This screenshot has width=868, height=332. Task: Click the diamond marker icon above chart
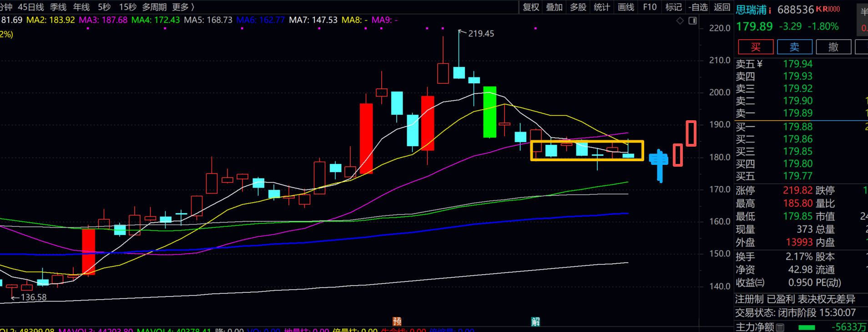[680, 20]
